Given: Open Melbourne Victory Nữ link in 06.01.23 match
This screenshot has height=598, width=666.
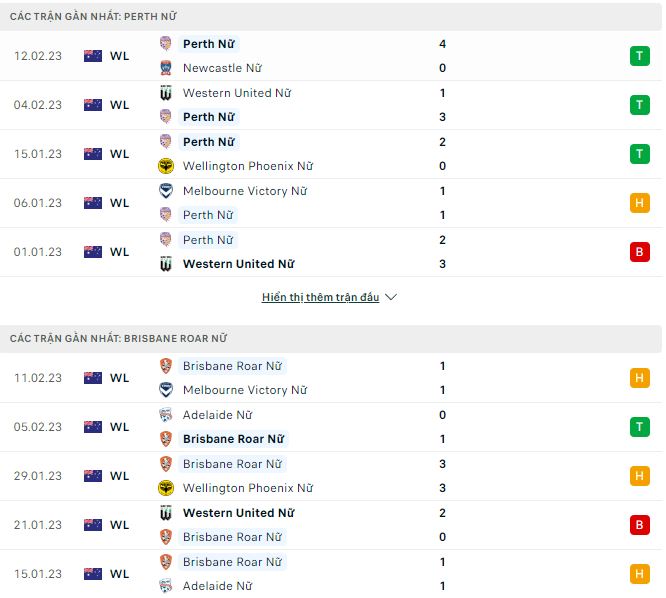Looking at the screenshot, I should tap(245, 191).
